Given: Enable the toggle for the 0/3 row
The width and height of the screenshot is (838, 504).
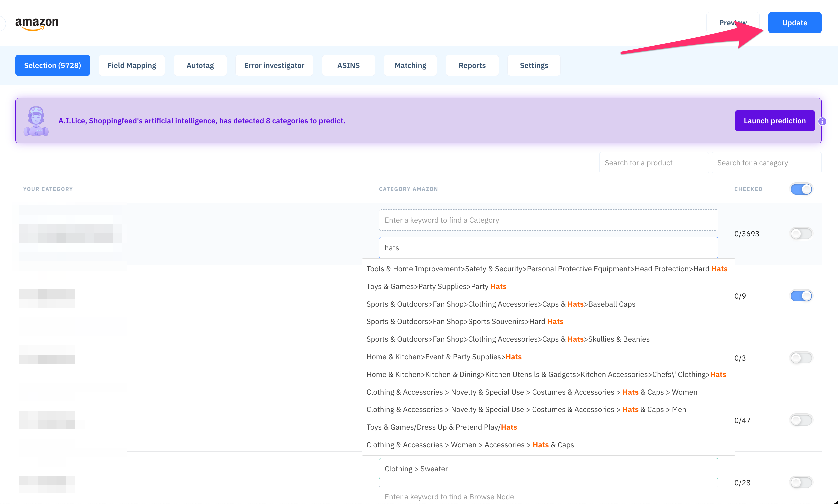Looking at the screenshot, I should [801, 358].
